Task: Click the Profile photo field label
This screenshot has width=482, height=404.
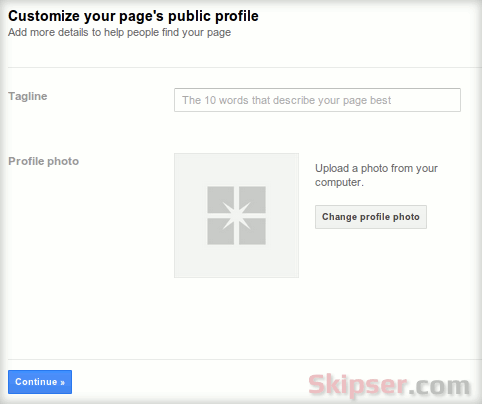Action: click(x=44, y=161)
